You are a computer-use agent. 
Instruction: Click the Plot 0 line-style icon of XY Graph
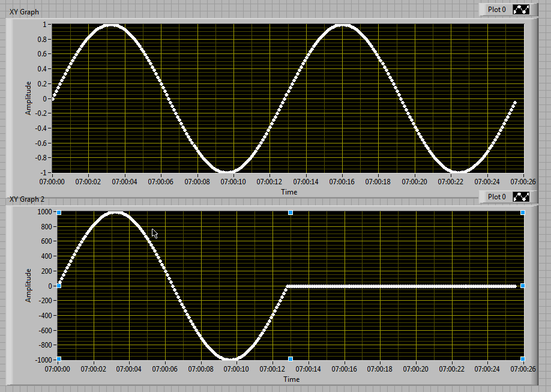(x=521, y=10)
